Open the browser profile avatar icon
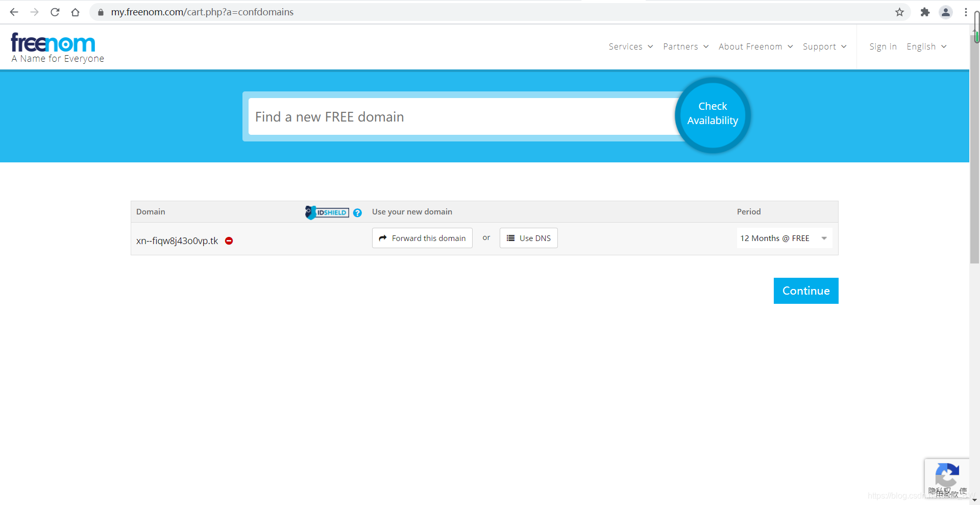The width and height of the screenshot is (980, 505). (x=945, y=12)
